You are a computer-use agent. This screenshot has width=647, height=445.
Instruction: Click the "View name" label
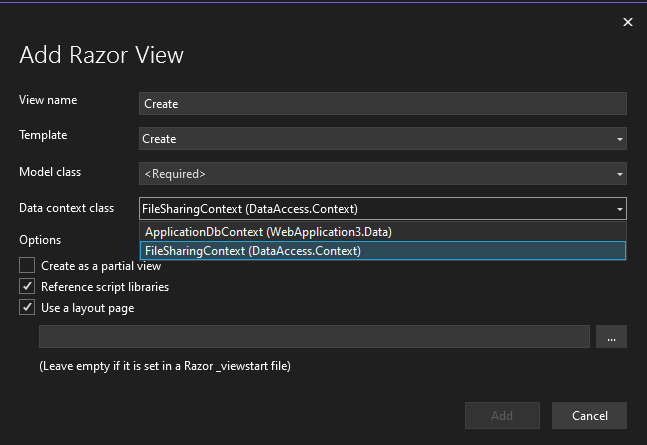[x=48, y=100]
